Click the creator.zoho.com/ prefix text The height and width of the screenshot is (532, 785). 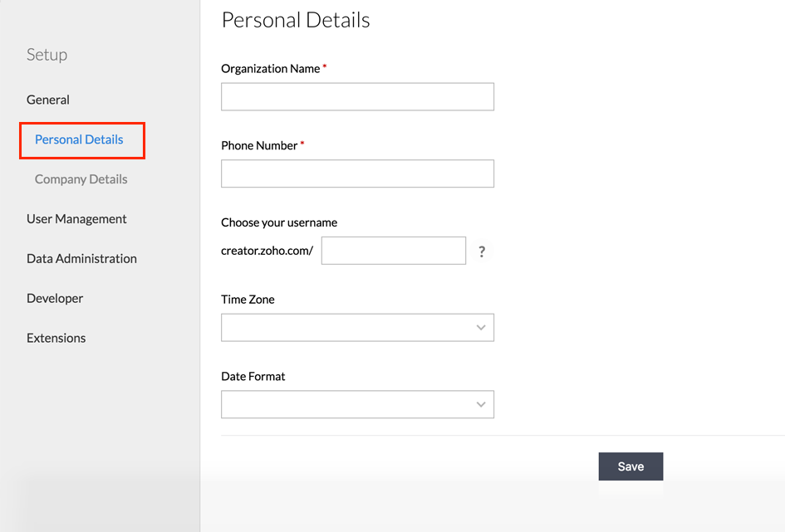[267, 251]
